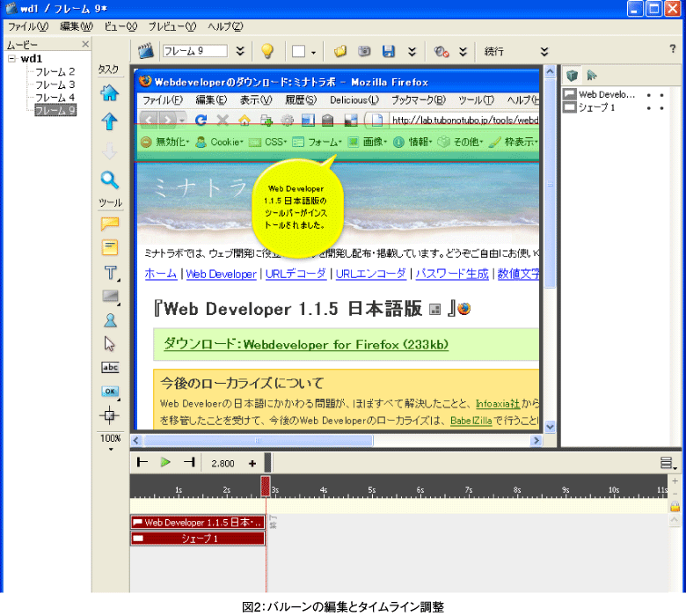Open the ビュー menu
Viewport: 686px width, 616px height.
click(120, 26)
